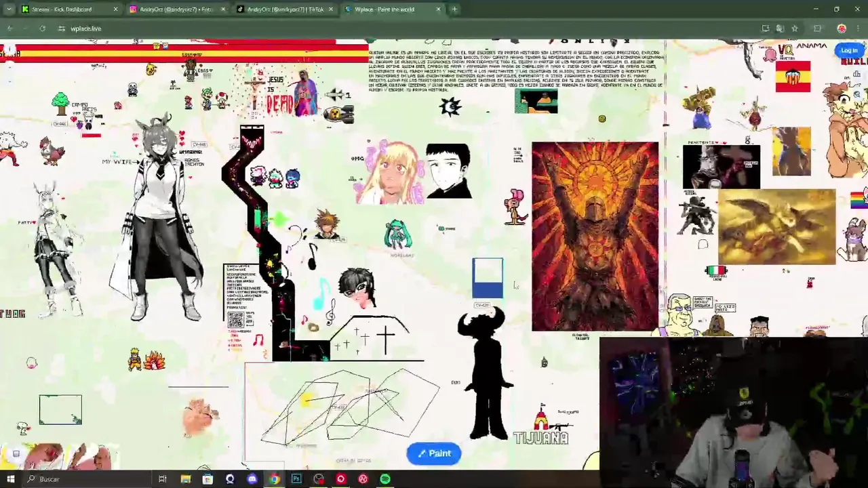Image resolution: width=868 pixels, height=488 pixels.
Task: Open the tab search dropdown arrow
Action: click(x=9, y=9)
